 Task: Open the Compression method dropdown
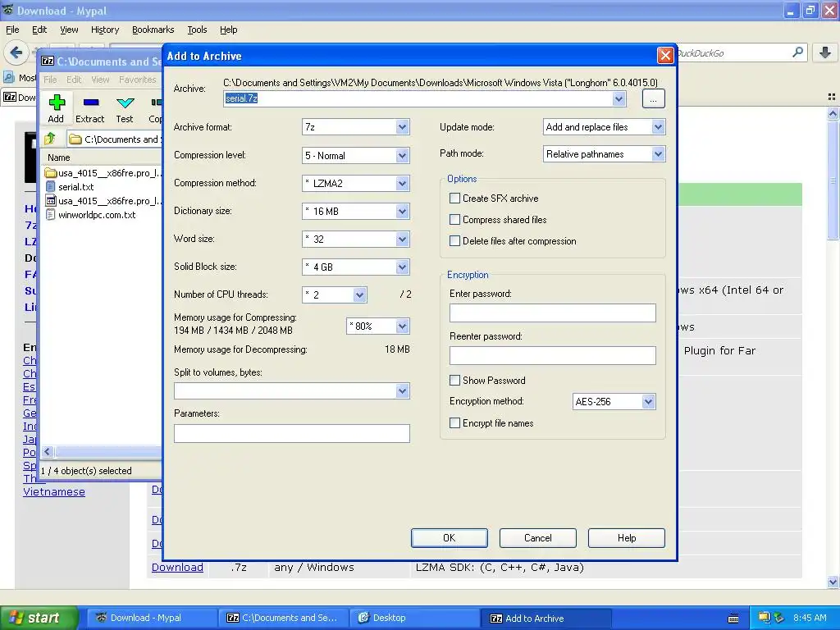402,183
